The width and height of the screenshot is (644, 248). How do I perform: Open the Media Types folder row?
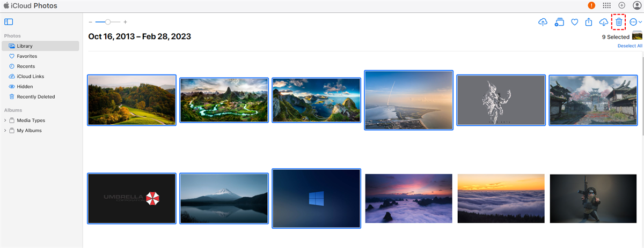coord(41,121)
